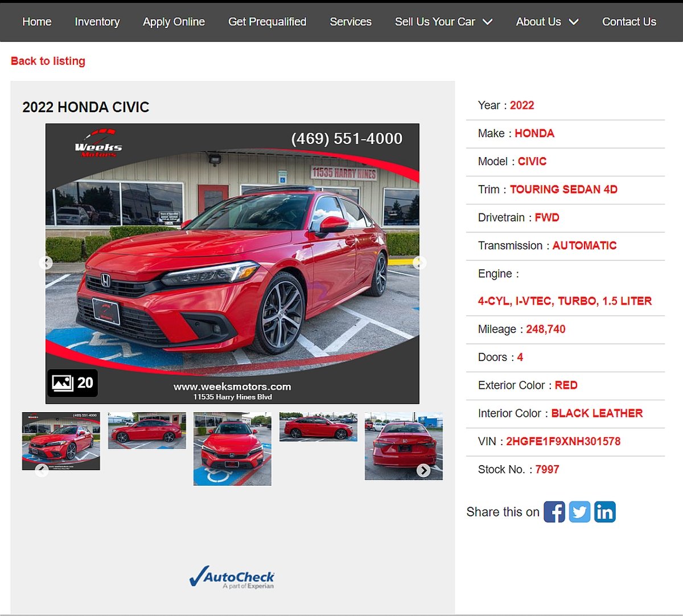Show next main car photo

coord(419,262)
